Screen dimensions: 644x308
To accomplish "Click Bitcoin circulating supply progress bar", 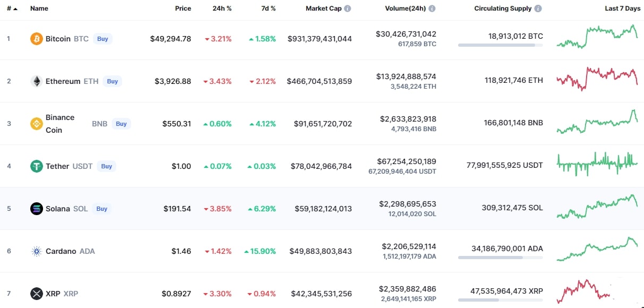I will coord(501,45).
